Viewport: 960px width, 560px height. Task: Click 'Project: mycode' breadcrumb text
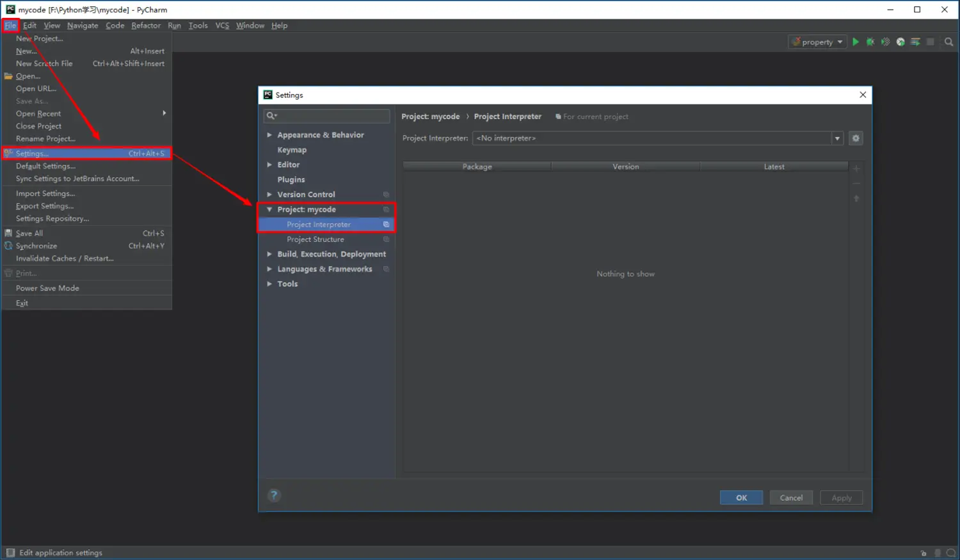(x=430, y=116)
